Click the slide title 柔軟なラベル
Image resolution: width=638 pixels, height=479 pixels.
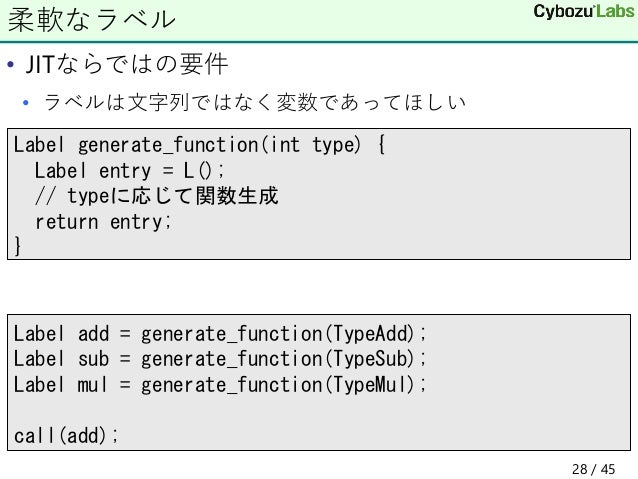click(x=92, y=18)
